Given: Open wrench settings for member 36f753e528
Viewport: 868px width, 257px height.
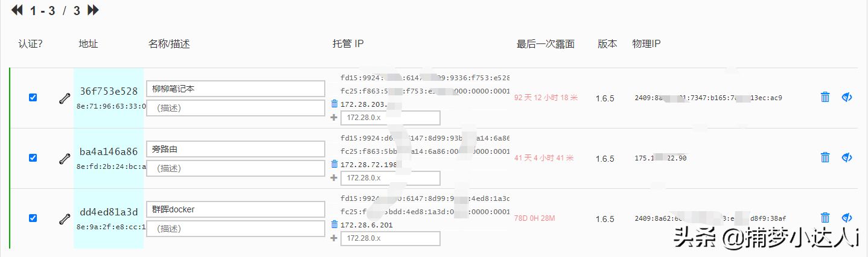Looking at the screenshot, I should [x=64, y=98].
